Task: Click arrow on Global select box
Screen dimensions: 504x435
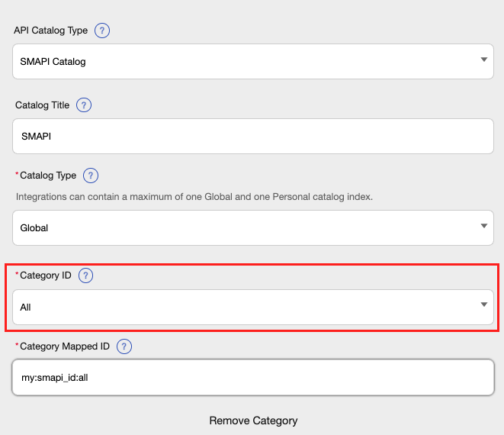Action: tap(483, 226)
